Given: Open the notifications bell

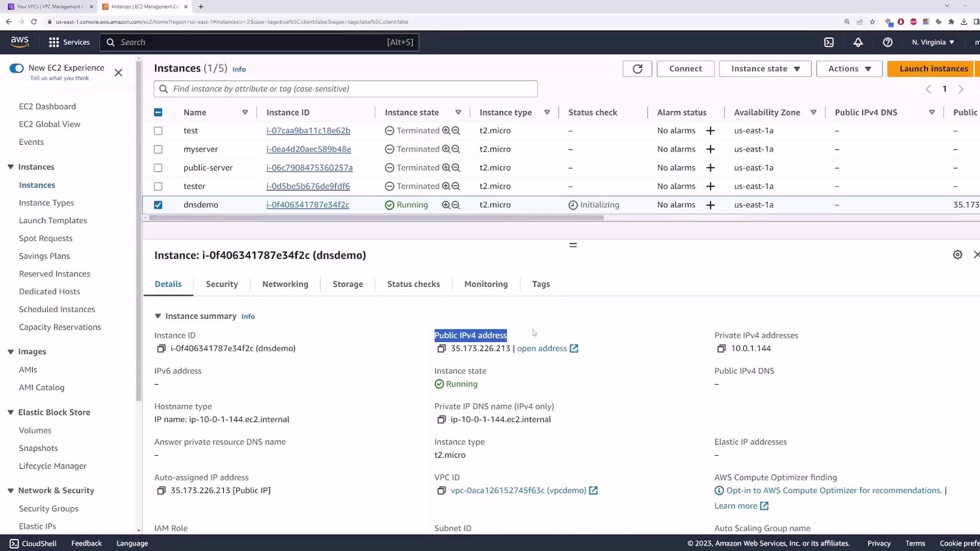Looking at the screenshot, I should click(858, 42).
